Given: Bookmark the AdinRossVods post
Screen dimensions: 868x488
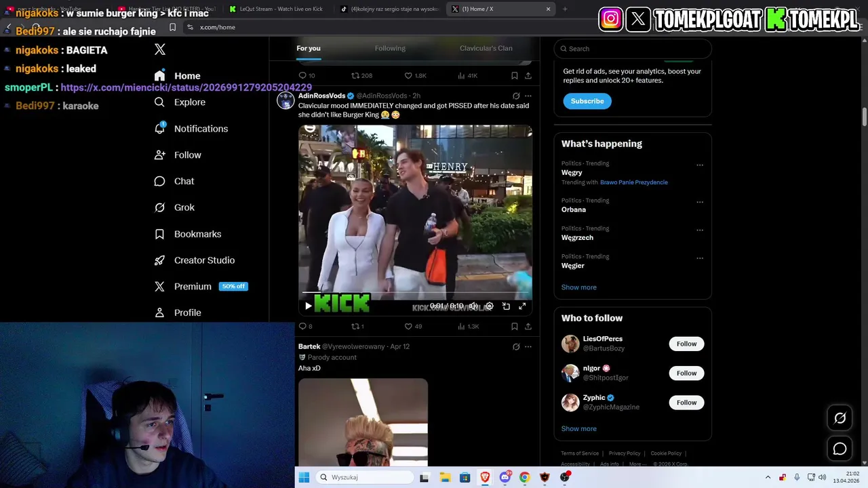Looking at the screenshot, I should coord(515,327).
